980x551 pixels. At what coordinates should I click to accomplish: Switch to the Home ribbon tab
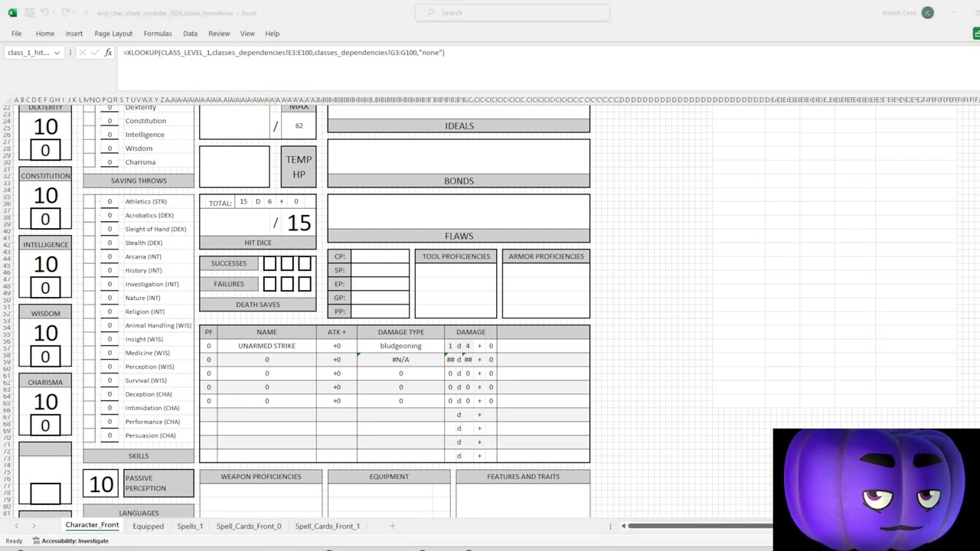point(45,34)
